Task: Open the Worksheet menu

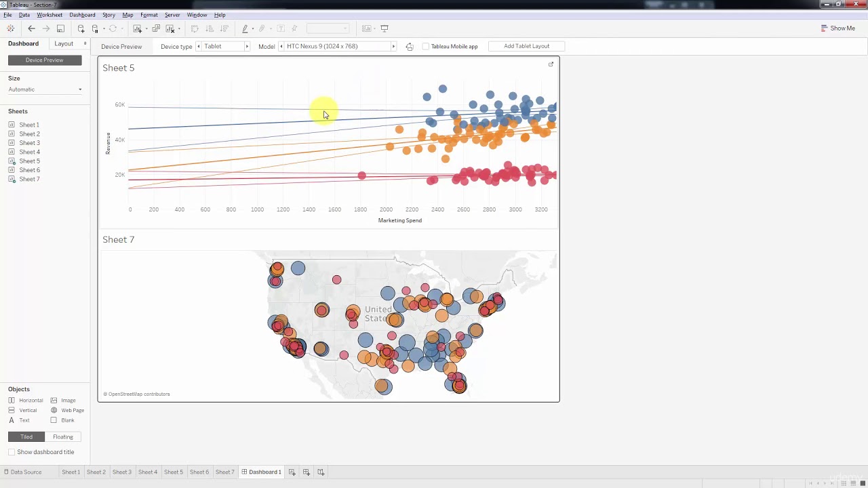Action: (x=50, y=15)
